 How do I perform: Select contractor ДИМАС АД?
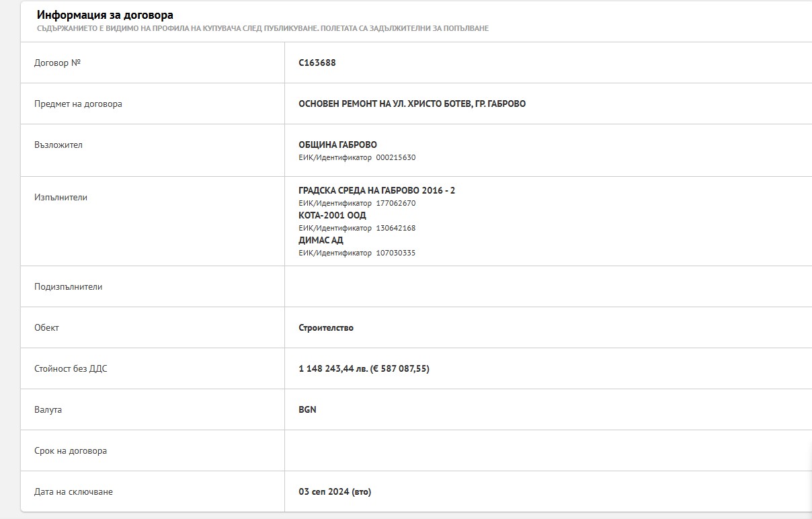(321, 240)
